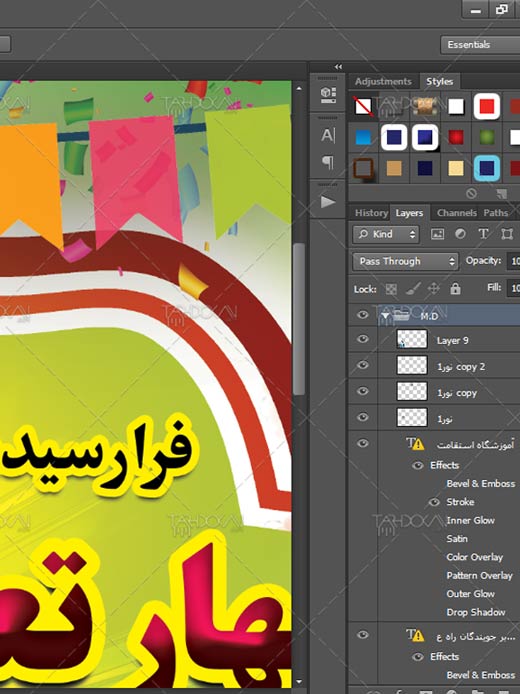Collapse the M.D group triangle
The height and width of the screenshot is (694, 520).
pos(385,316)
